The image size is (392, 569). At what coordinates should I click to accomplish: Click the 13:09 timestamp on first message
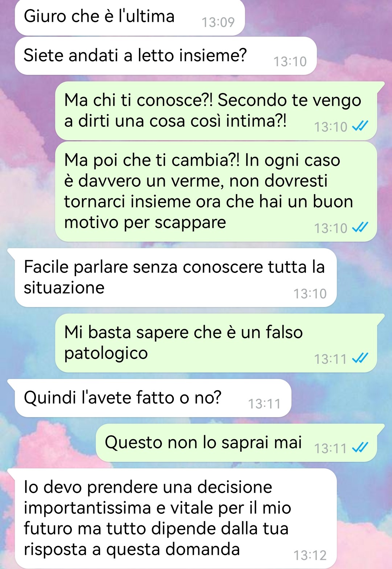click(218, 23)
